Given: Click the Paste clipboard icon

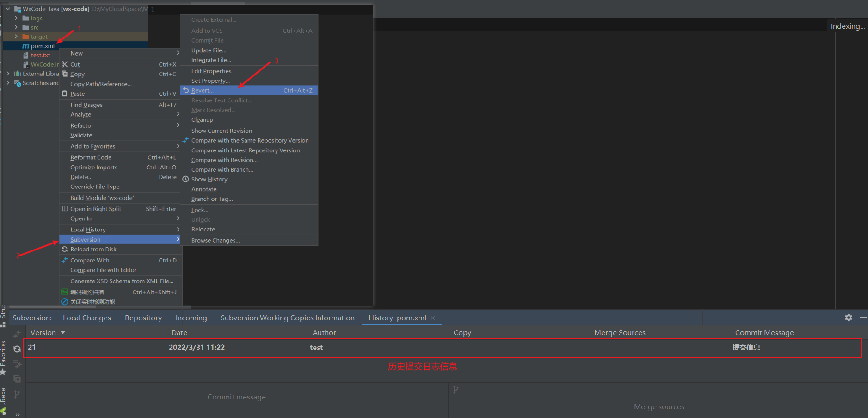Looking at the screenshot, I should tap(65, 94).
